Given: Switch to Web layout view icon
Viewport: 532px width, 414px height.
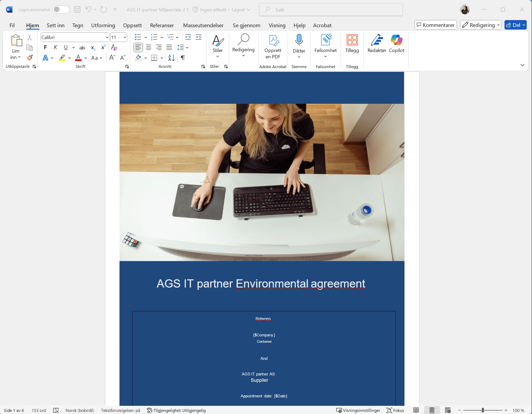Looking at the screenshot, I should [448, 410].
